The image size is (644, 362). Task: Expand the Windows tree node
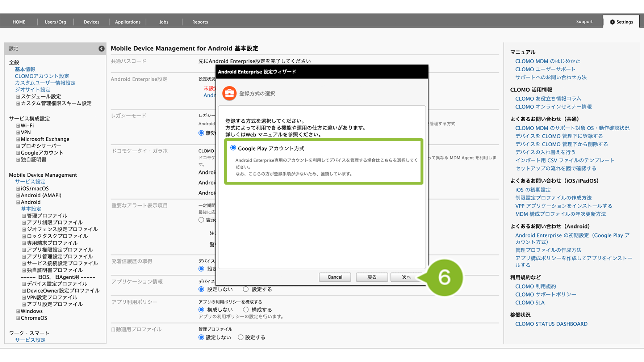coord(18,311)
